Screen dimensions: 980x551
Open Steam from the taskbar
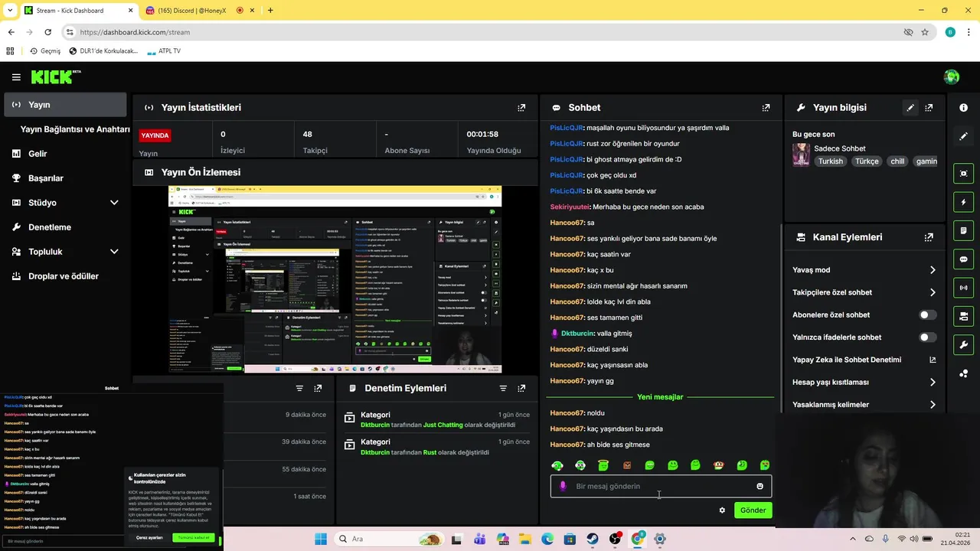[593, 539]
